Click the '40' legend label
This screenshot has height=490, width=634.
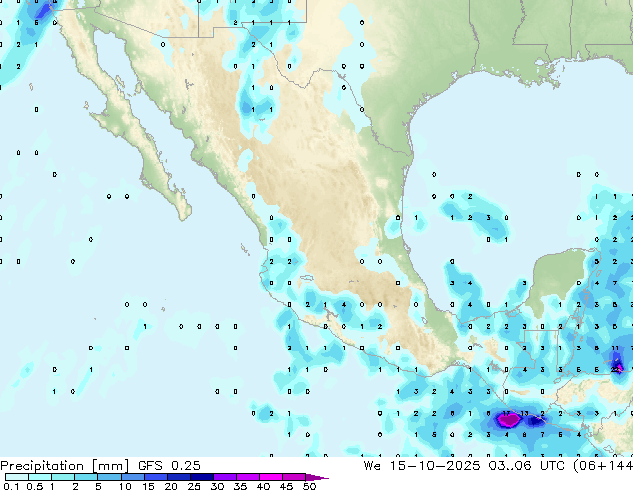263,486
